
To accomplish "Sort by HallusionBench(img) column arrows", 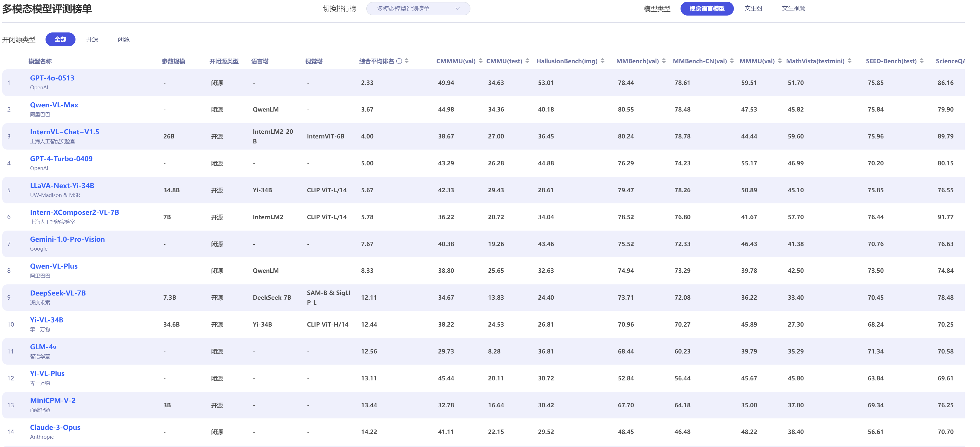I will tap(603, 61).
